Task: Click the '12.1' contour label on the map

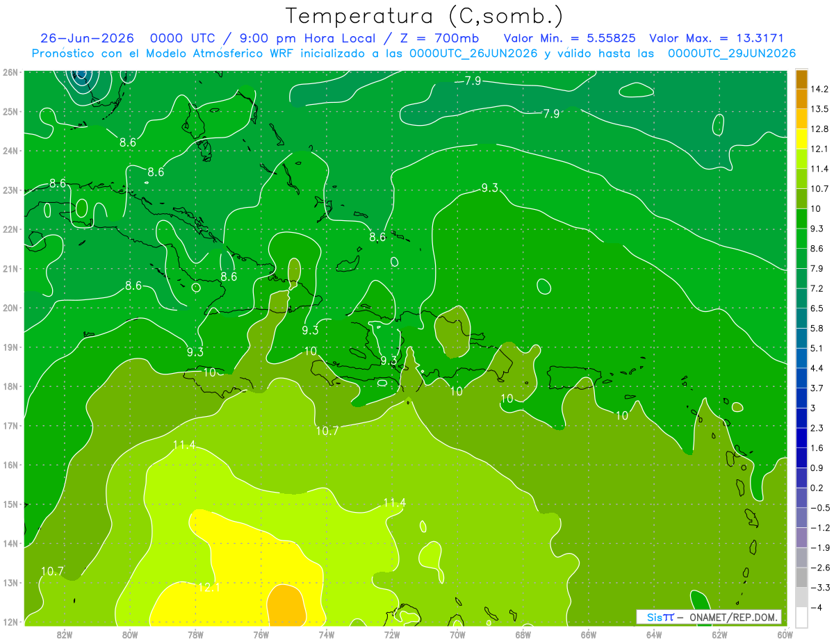Action: pos(208,588)
